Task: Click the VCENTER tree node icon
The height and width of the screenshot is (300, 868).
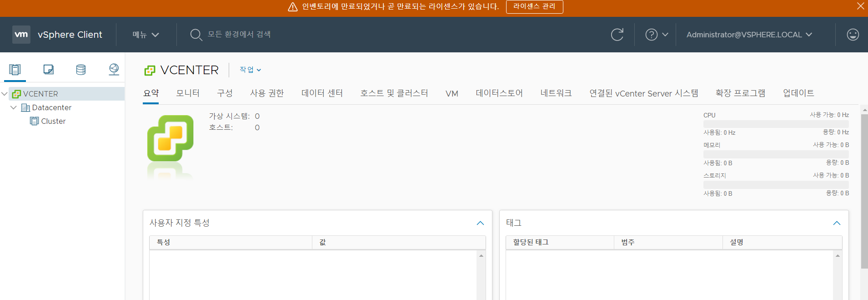Action: coord(17,94)
